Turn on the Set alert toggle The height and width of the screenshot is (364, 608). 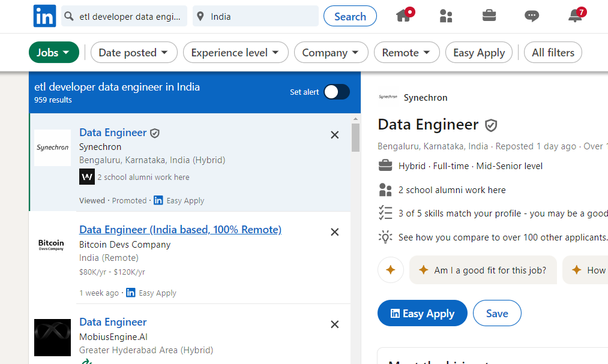336,92
